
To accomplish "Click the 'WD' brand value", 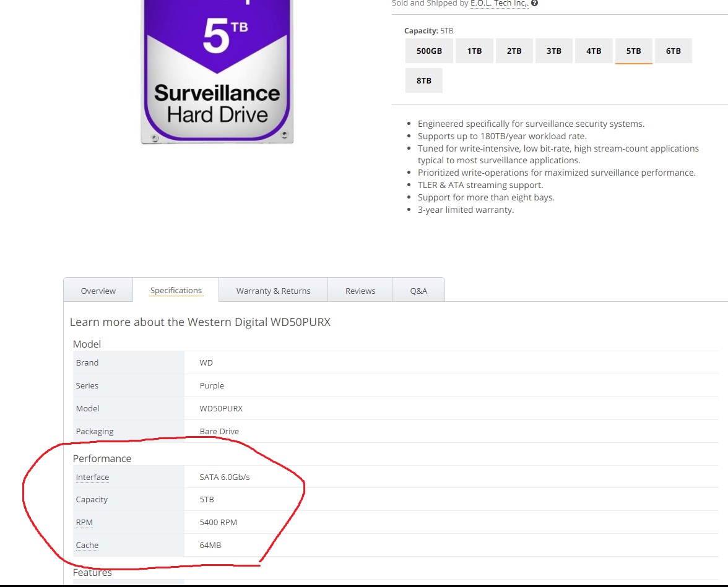I will [206, 363].
